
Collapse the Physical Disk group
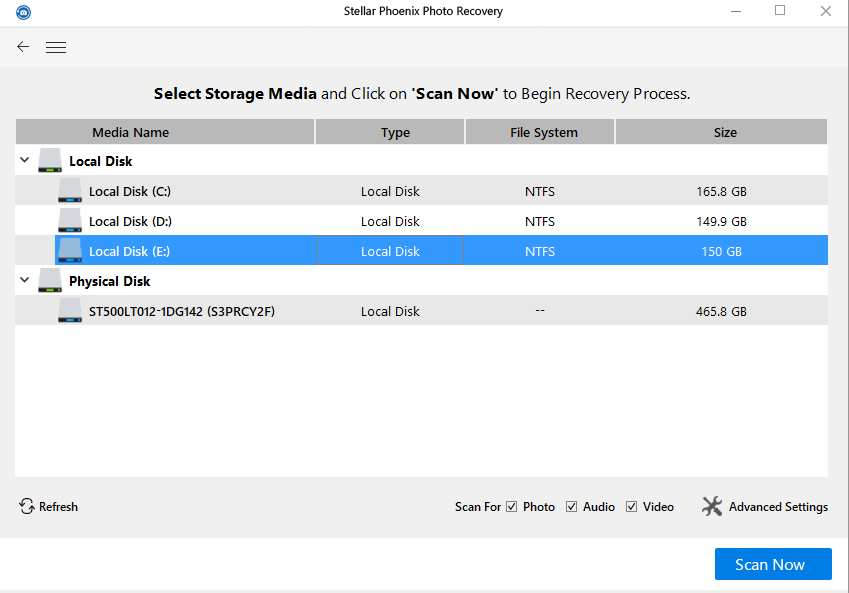(x=24, y=280)
